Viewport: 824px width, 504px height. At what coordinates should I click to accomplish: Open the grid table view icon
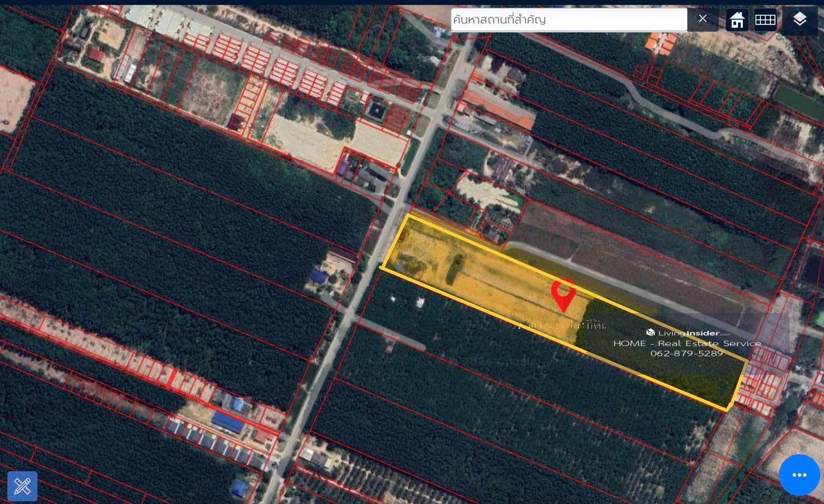(765, 19)
